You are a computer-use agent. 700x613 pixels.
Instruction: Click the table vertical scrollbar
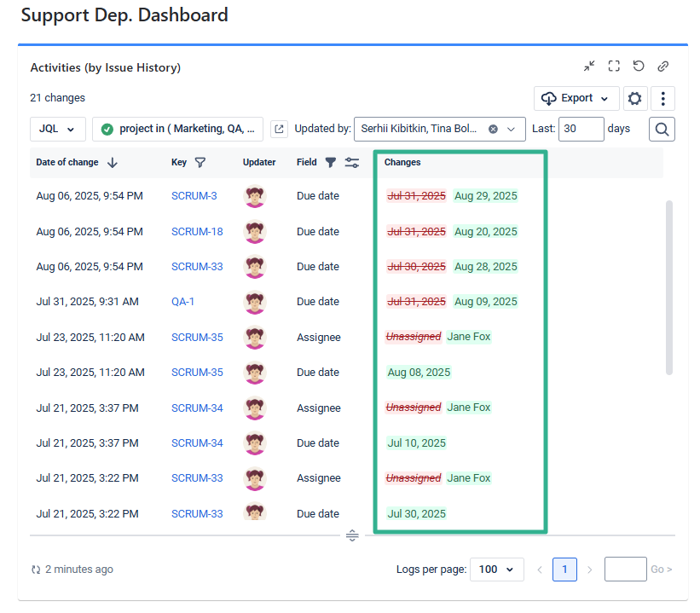(668, 287)
